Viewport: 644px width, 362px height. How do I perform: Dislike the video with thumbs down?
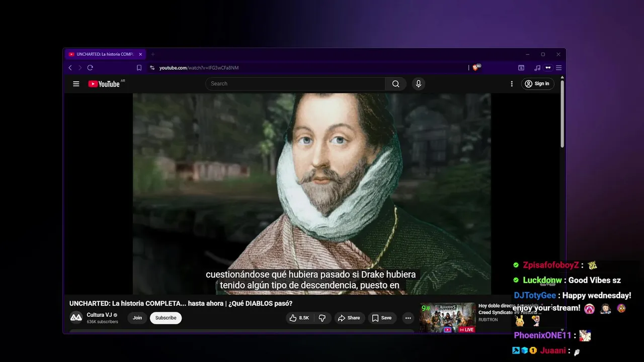click(323, 318)
